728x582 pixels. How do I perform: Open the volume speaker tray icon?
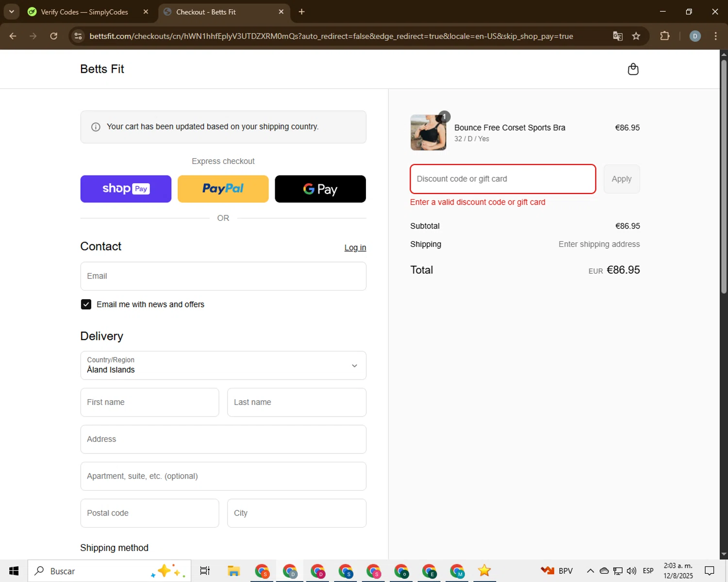coord(631,571)
